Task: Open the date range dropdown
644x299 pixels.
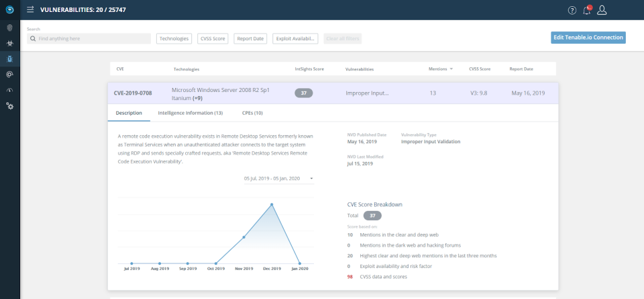Action: (x=279, y=179)
